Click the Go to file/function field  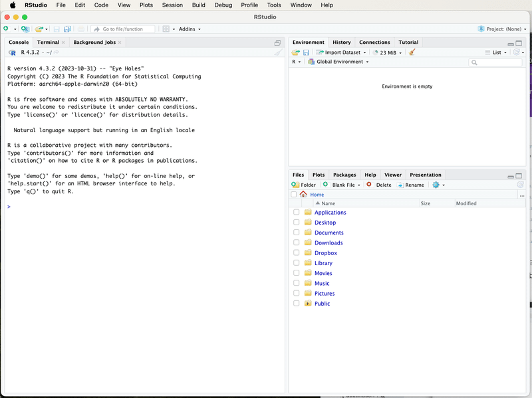pos(123,29)
